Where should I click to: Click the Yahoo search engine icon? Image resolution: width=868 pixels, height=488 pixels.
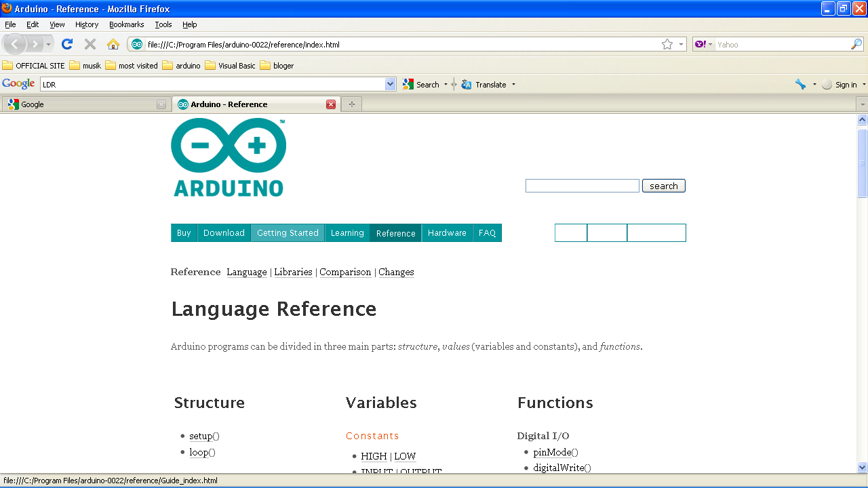coord(701,45)
